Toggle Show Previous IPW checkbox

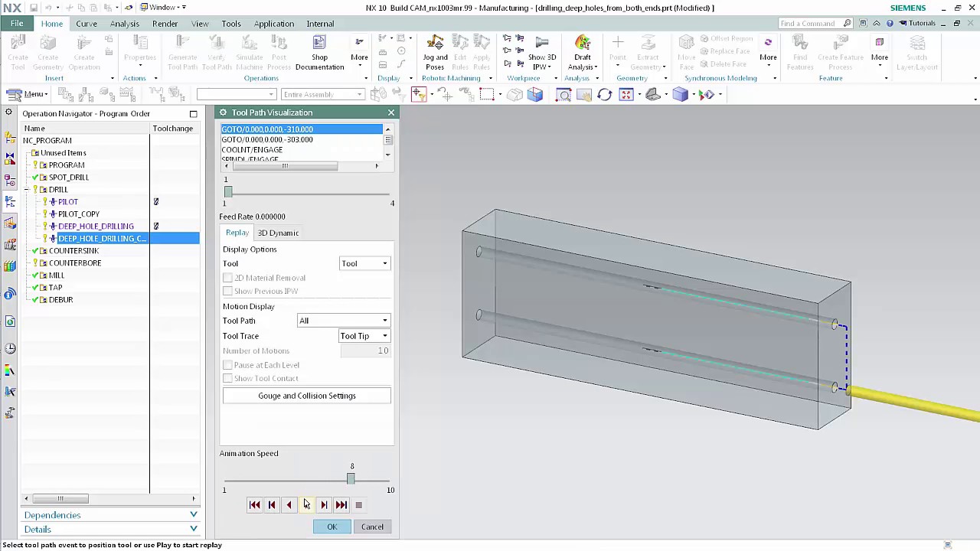(x=227, y=291)
